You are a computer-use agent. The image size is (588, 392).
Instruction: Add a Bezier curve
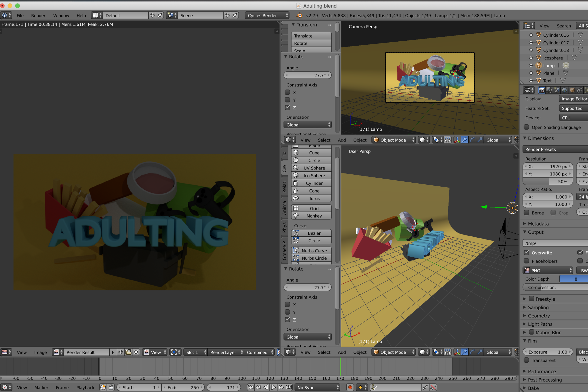coord(311,233)
